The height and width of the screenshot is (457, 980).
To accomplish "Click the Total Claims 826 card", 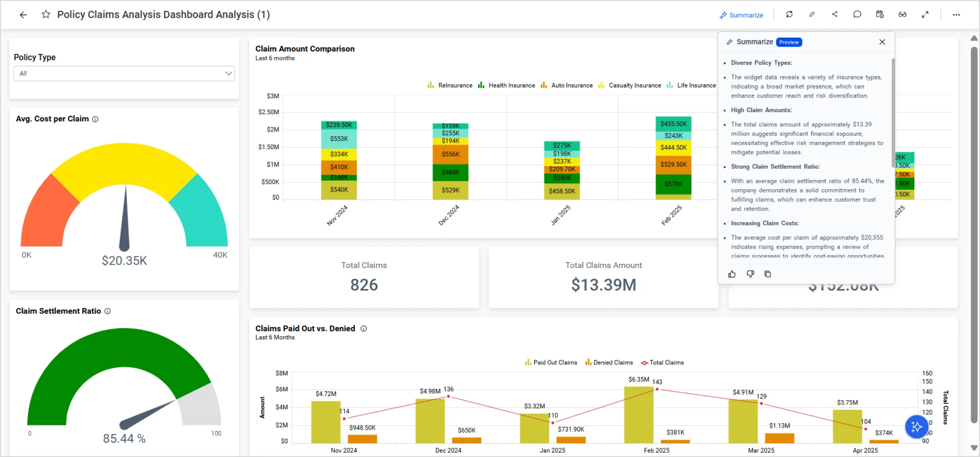I will (x=364, y=278).
